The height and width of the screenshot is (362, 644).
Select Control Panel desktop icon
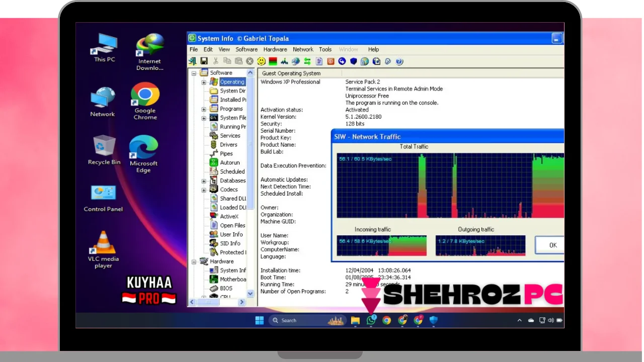tap(103, 199)
